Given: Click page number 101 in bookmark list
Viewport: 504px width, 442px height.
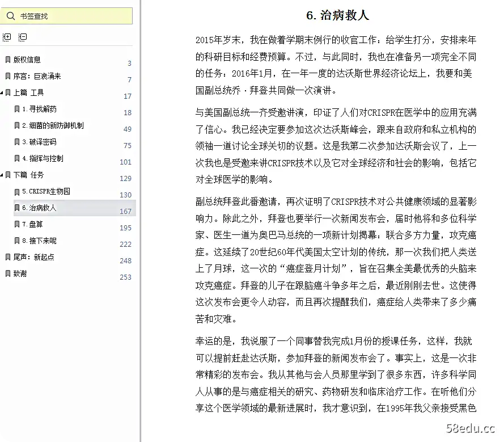Looking at the screenshot, I should tap(126, 162).
